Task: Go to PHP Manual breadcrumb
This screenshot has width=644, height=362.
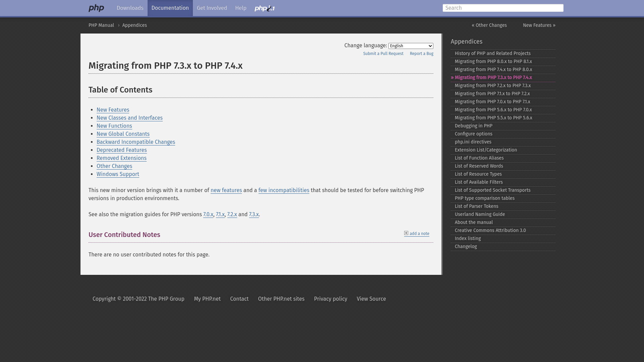Action: pyautogui.click(x=101, y=25)
